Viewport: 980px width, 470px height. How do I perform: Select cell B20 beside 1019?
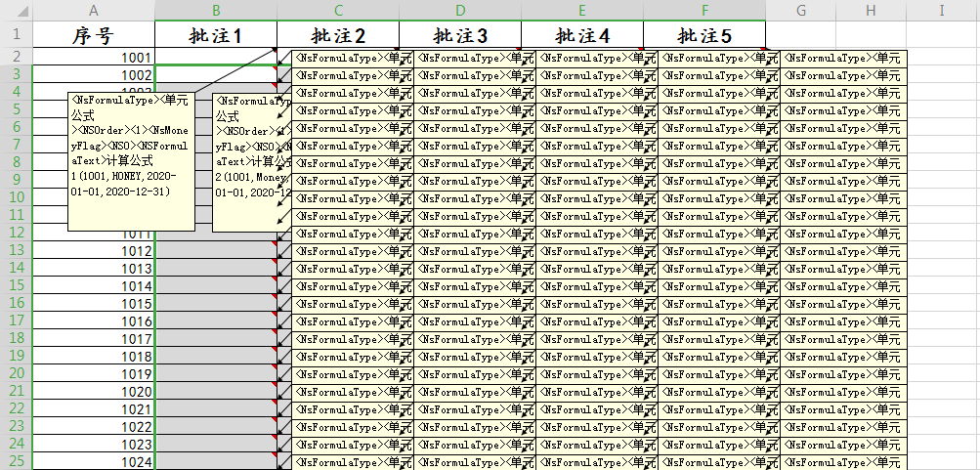(216, 373)
